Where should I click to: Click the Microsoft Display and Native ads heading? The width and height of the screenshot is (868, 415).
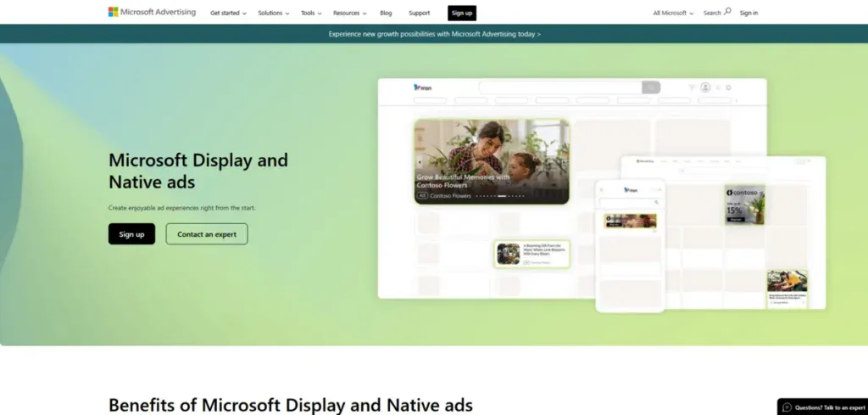(x=198, y=171)
